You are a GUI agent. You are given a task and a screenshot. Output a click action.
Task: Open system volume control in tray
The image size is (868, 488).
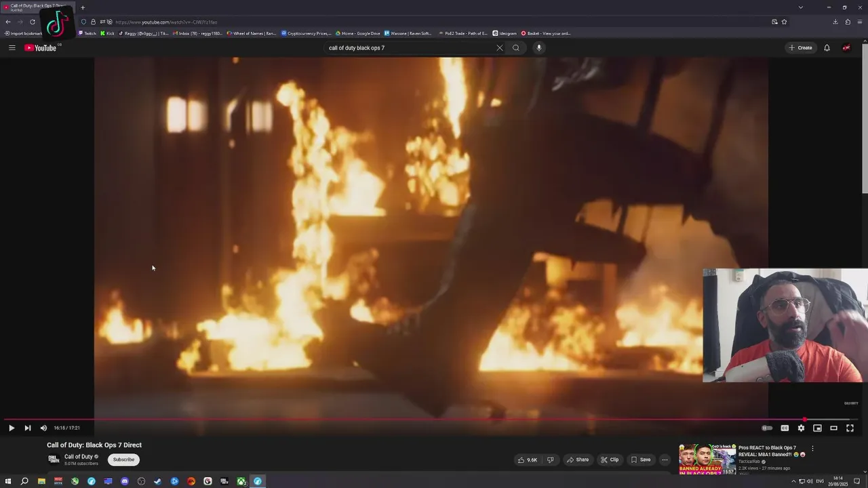[810, 481]
